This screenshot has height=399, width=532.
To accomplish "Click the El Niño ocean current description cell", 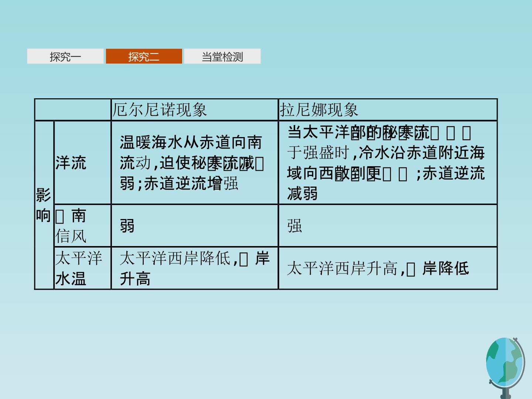I will (195, 163).
